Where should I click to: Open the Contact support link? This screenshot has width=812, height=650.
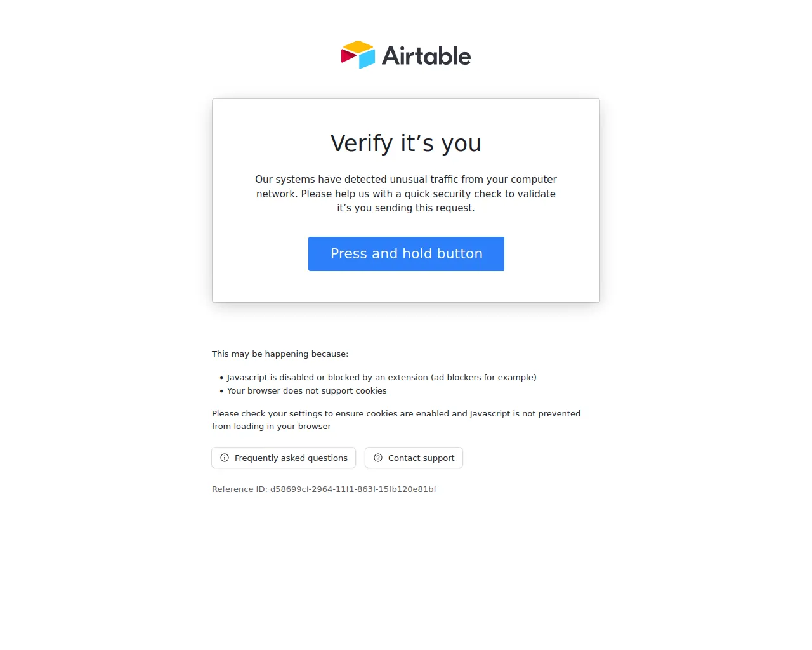pos(421,458)
